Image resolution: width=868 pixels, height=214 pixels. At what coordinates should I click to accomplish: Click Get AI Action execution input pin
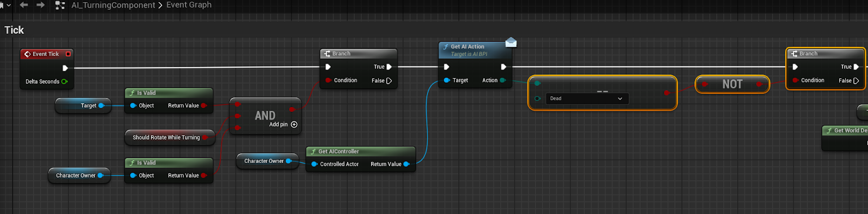(x=446, y=67)
